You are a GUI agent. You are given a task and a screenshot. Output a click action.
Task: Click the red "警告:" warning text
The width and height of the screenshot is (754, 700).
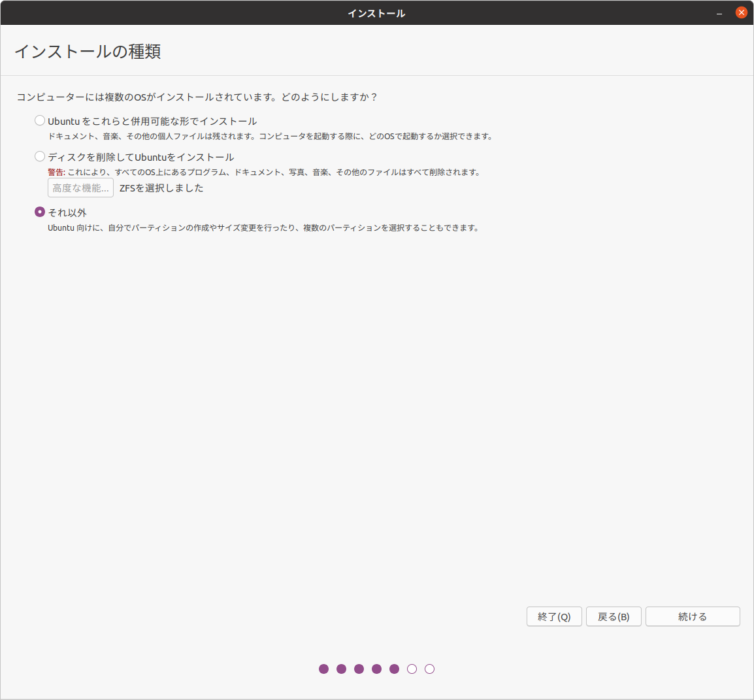(56, 173)
